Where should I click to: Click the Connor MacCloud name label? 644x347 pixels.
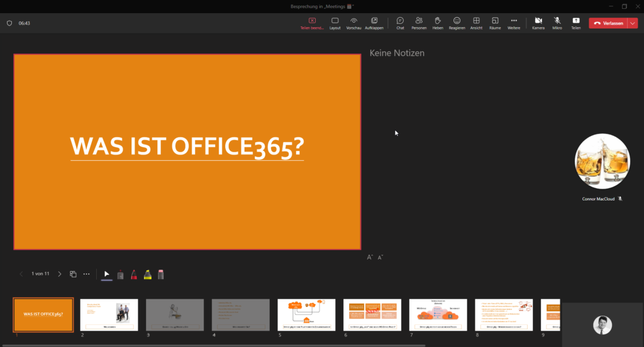(x=598, y=199)
